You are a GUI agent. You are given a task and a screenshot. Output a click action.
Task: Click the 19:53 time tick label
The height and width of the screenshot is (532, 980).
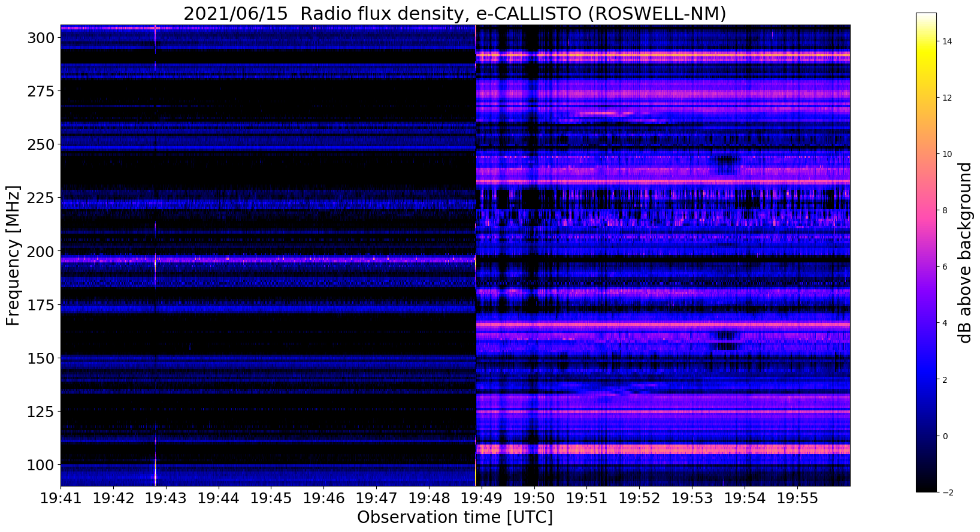point(693,498)
